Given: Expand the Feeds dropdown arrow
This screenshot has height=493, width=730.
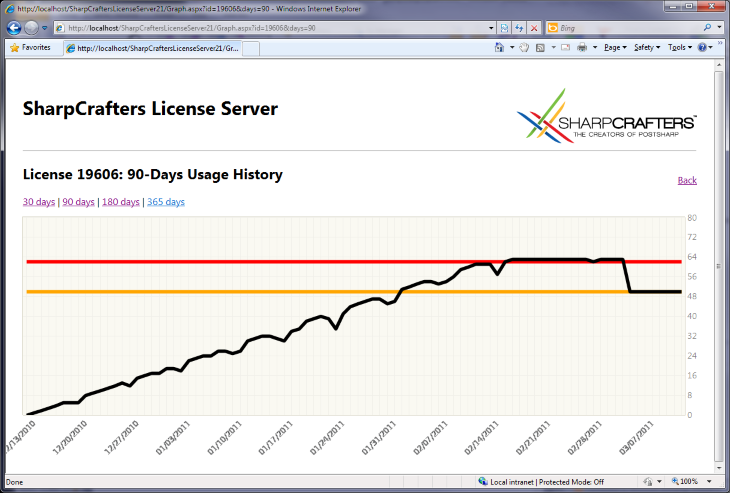Looking at the screenshot, I should 553,47.
